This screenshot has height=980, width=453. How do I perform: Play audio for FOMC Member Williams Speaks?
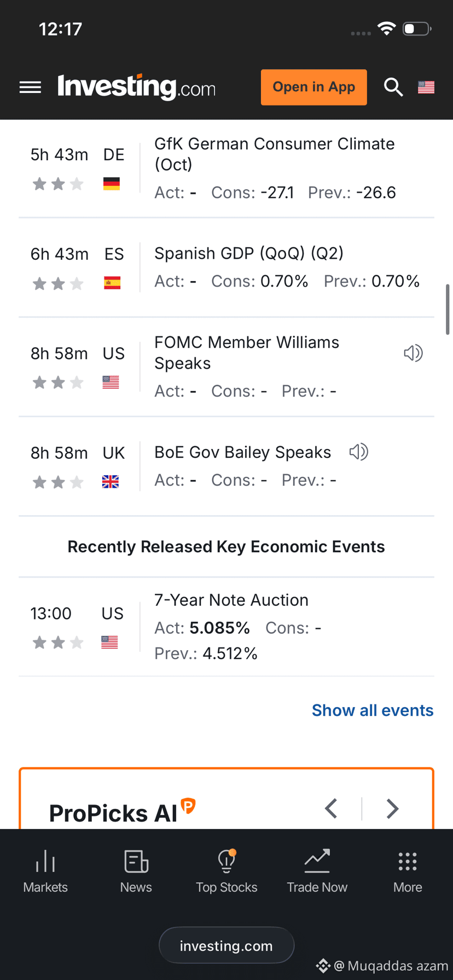(x=413, y=353)
